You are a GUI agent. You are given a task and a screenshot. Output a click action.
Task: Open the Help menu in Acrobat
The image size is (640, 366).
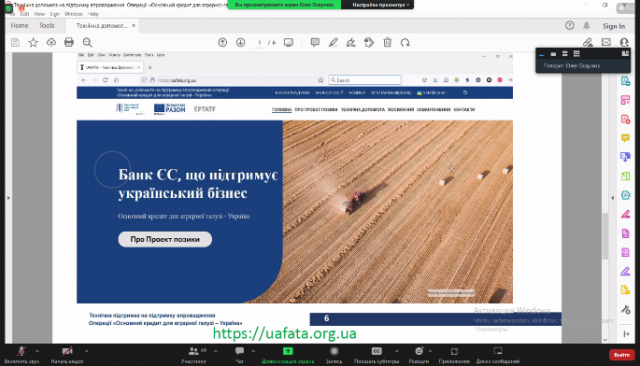[93, 14]
